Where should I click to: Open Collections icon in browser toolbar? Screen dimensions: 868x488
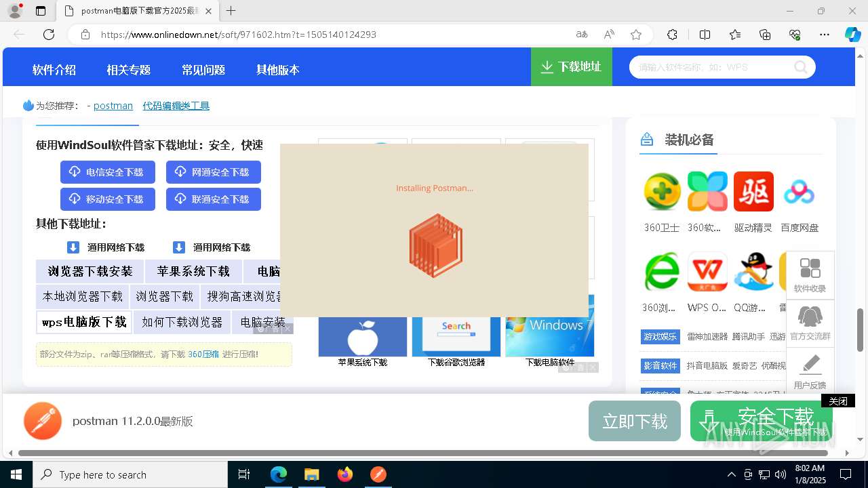765,35
